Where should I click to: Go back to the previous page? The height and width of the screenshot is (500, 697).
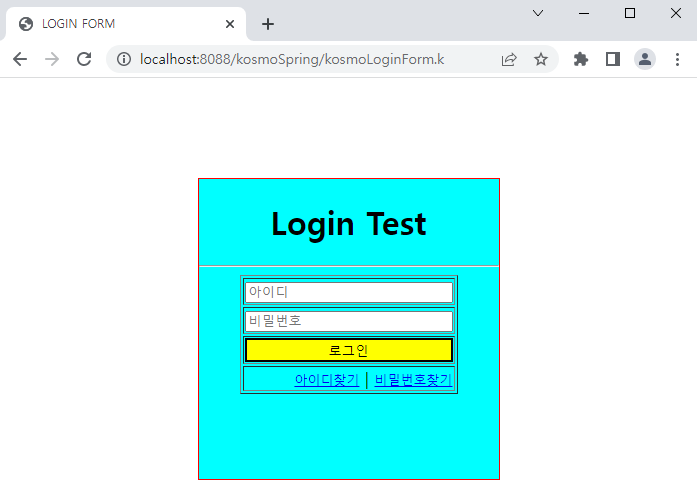coord(20,59)
